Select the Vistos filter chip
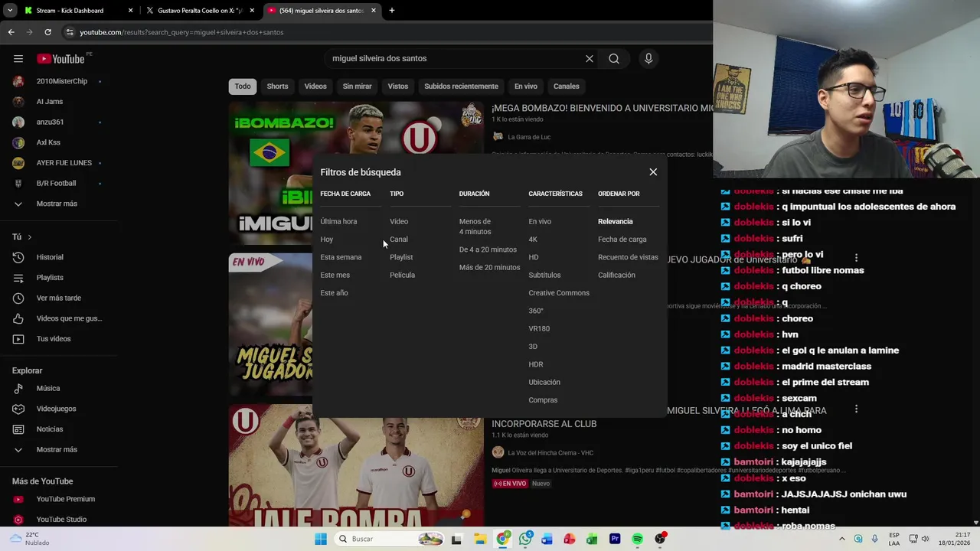 coord(398,86)
